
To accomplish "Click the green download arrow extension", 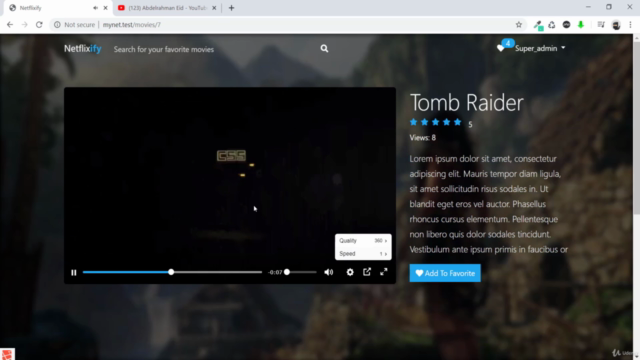I will coord(581,25).
